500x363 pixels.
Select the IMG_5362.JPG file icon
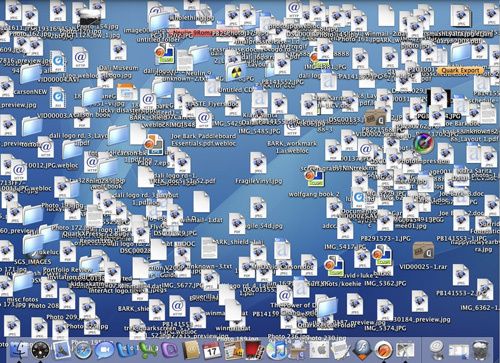tap(385, 283)
